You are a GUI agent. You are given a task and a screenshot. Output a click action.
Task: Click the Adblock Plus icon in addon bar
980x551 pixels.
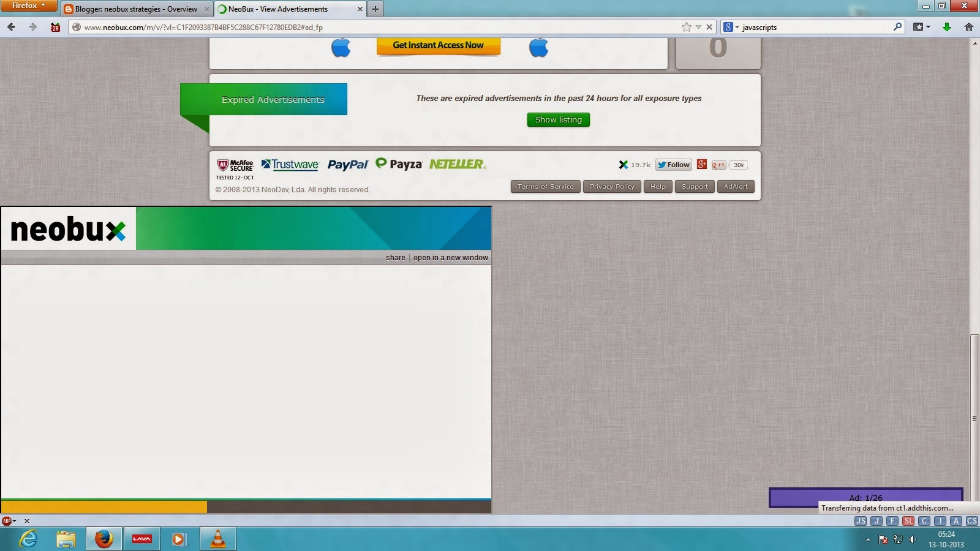pos(7,521)
